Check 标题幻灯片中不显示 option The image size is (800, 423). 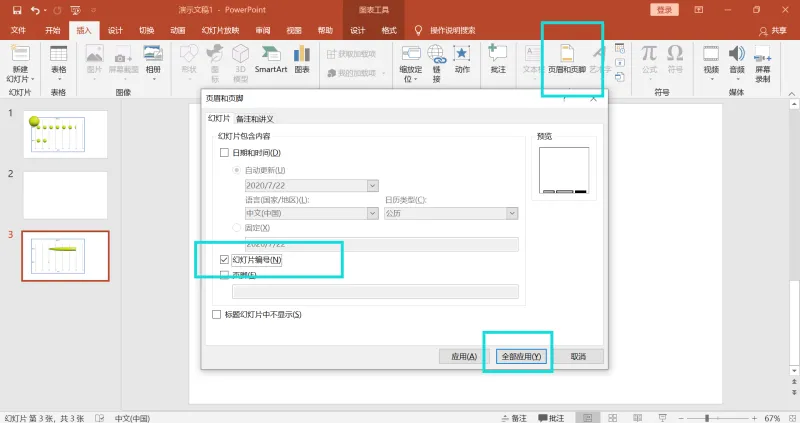pos(216,314)
